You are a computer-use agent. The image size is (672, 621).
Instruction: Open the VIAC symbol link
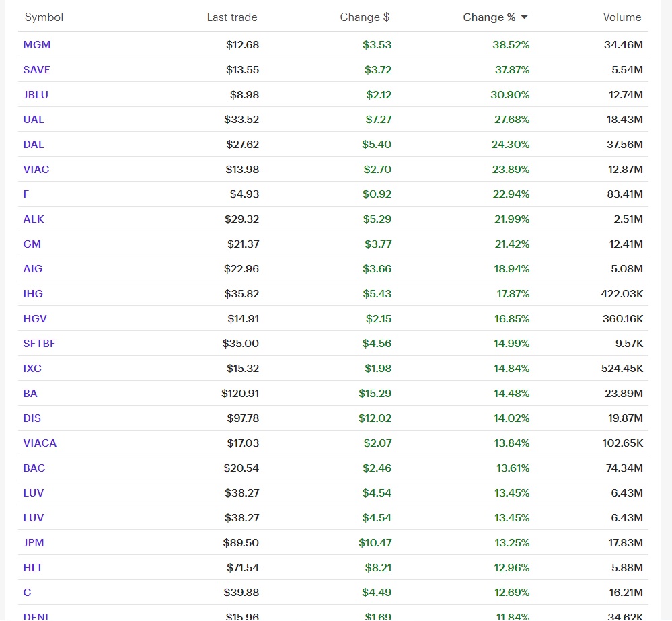point(36,169)
